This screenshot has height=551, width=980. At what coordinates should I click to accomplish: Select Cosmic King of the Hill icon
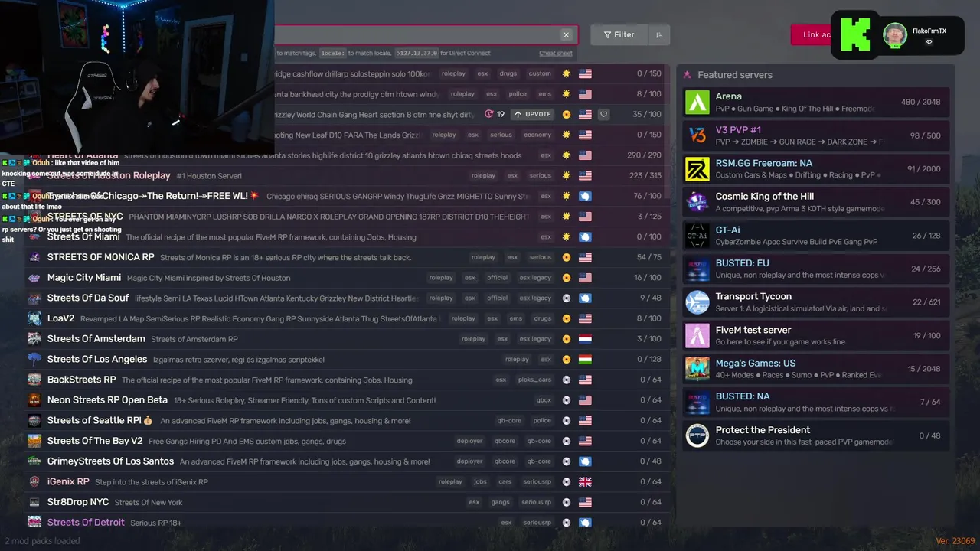(x=697, y=202)
